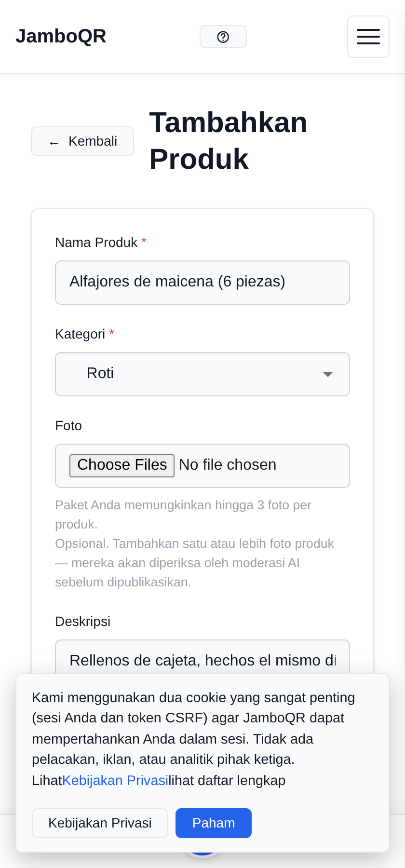Click the 'Opsional. Tambahkan satu atau lebih foto' hint
The height and width of the screenshot is (868, 405).
click(x=195, y=563)
